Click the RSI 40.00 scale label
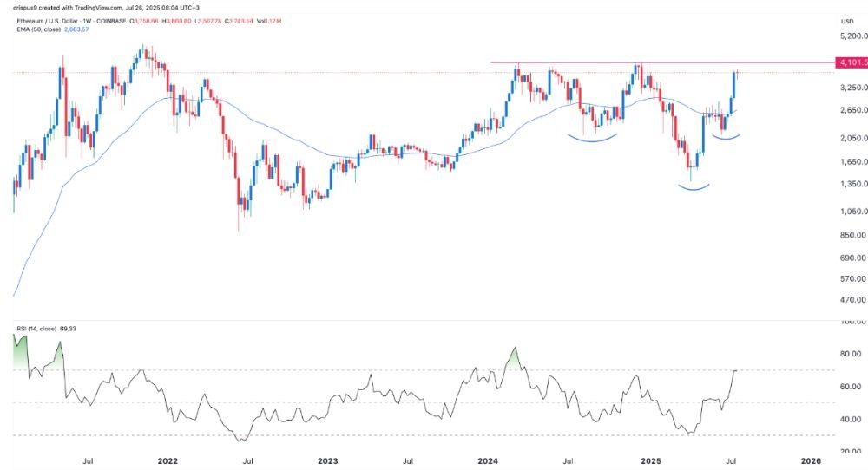 (847, 419)
